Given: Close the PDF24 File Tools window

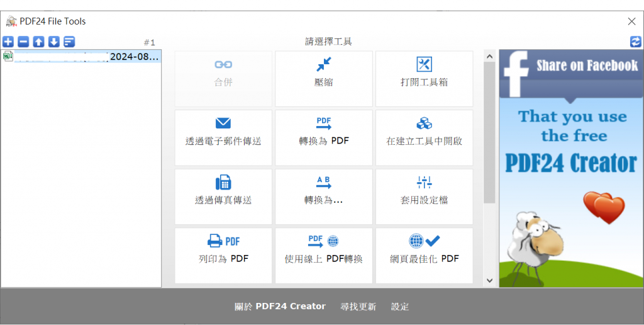Looking at the screenshot, I should [631, 21].
